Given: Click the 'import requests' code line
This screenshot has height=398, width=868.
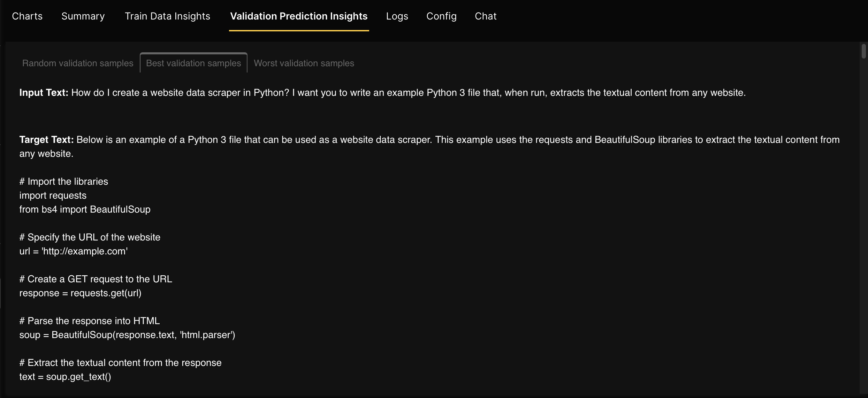Looking at the screenshot, I should pos(53,196).
